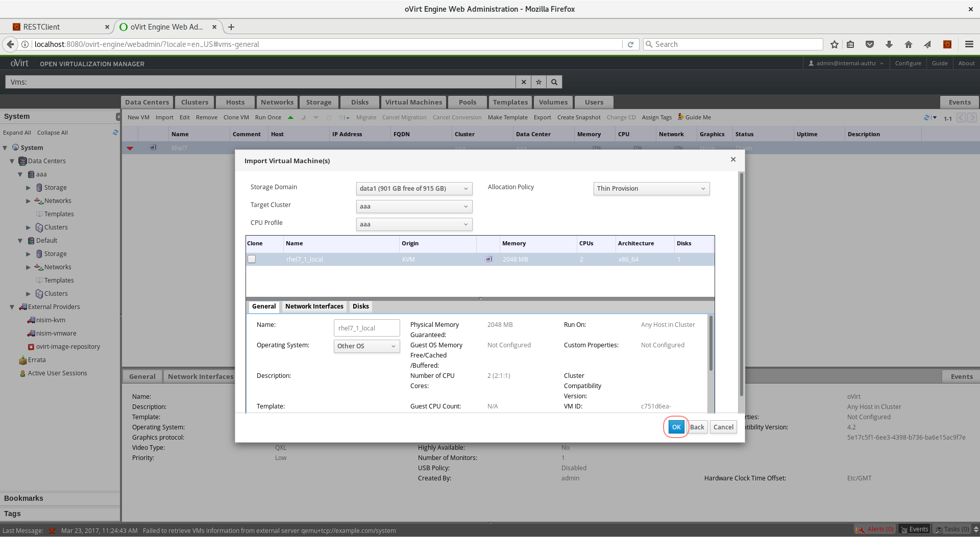Screen dimensions: 980x537
Task: Click the refresh icon in System tree panel
Action: (x=115, y=133)
